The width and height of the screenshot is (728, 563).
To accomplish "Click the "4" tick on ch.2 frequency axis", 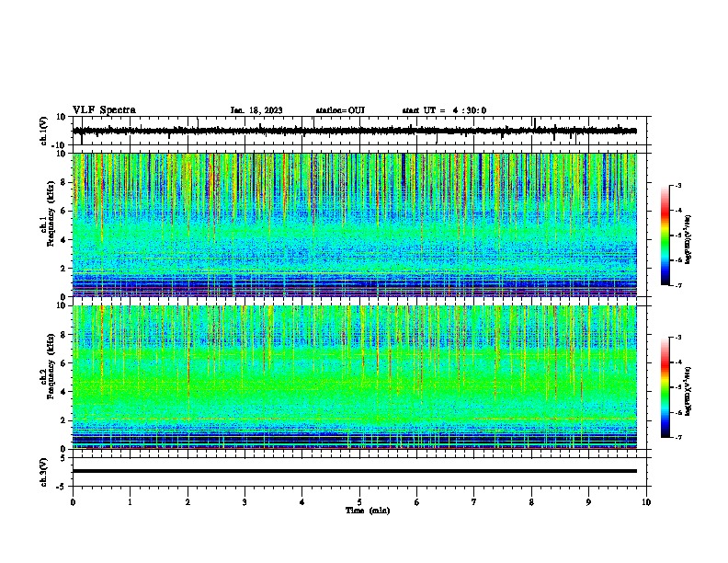I will (x=64, y=392).
